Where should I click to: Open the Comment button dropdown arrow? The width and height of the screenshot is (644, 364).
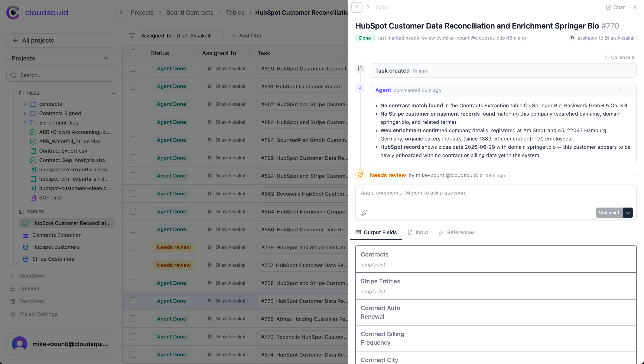[x=628, y=212]
